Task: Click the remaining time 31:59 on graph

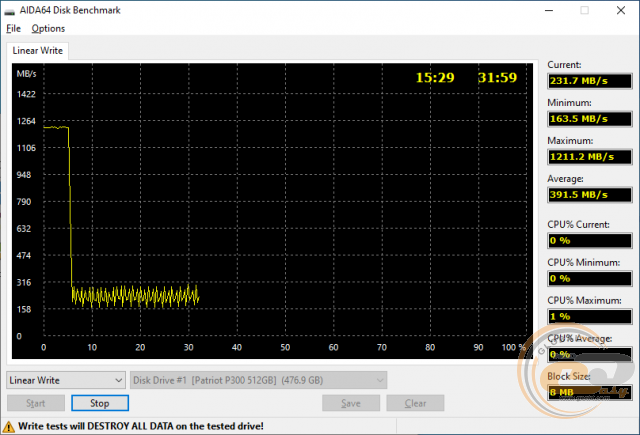Action: coord(497,78)
